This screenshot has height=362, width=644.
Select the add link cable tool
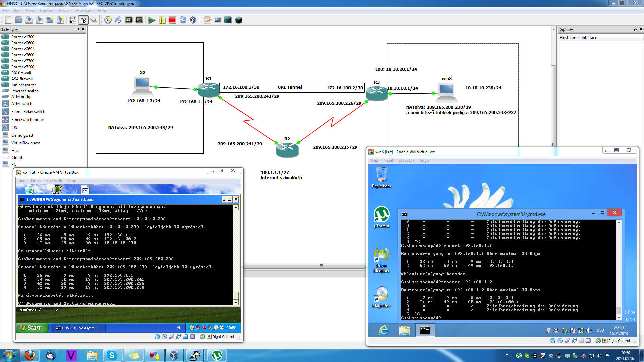[x=94, y=20]
